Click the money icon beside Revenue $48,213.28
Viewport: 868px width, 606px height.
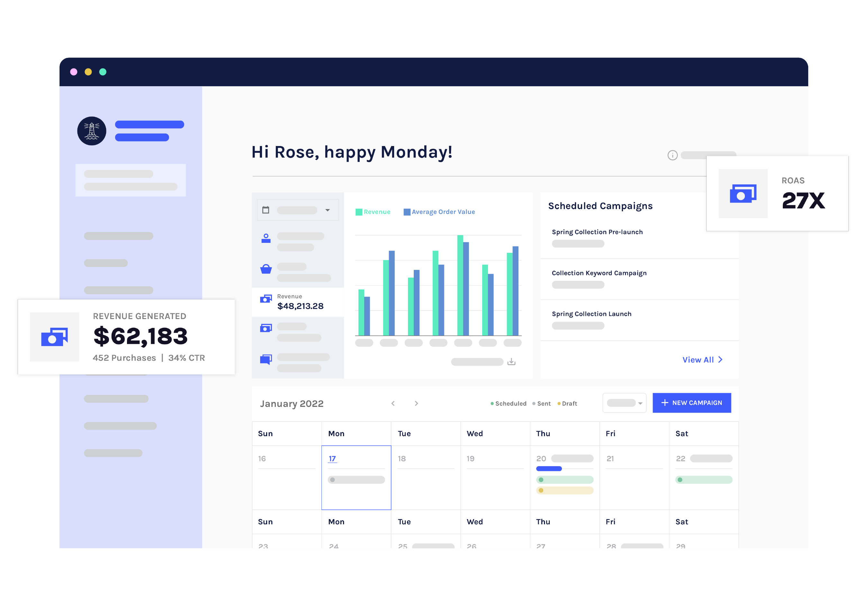point(266,298)
